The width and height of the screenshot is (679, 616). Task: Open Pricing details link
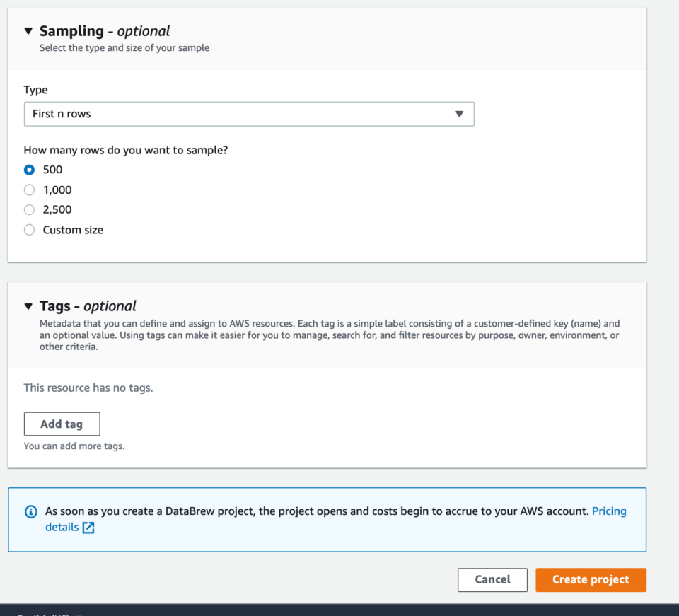[610, 511]
